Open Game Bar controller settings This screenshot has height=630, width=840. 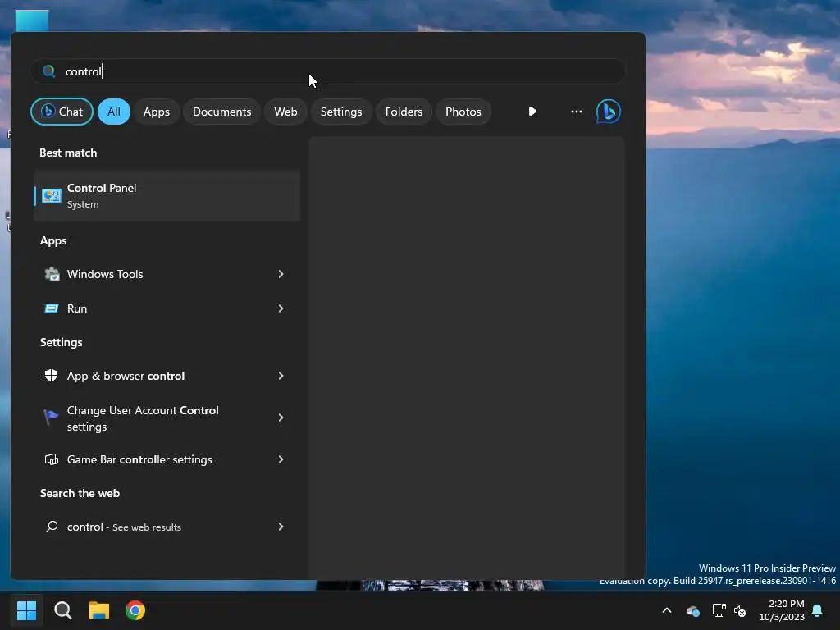(167, 459)
